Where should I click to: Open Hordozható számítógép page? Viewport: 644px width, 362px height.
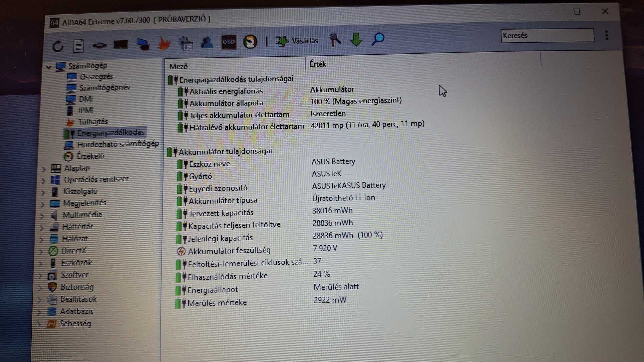[118, 144]
